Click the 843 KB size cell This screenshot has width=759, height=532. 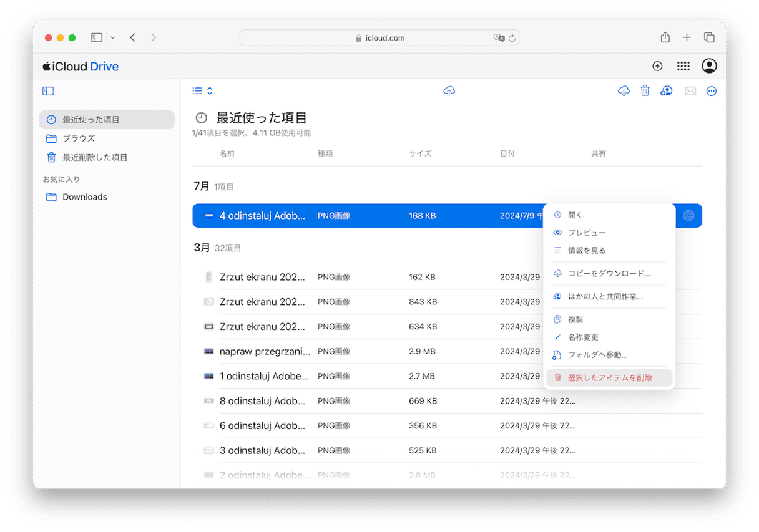(x=423, y=302)
